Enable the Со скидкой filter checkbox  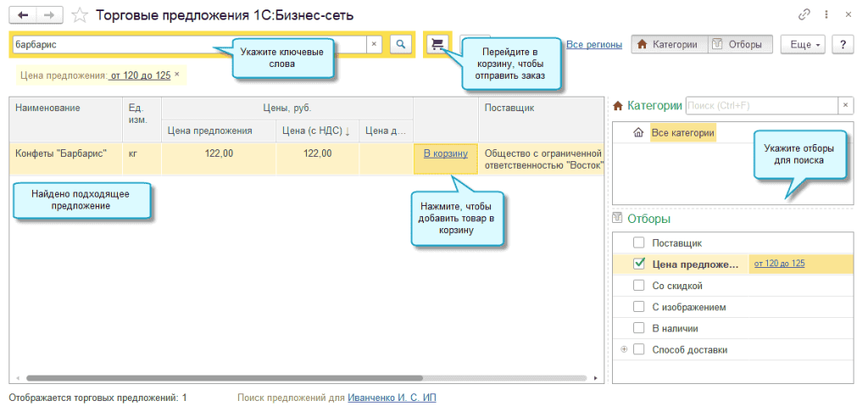639,286
